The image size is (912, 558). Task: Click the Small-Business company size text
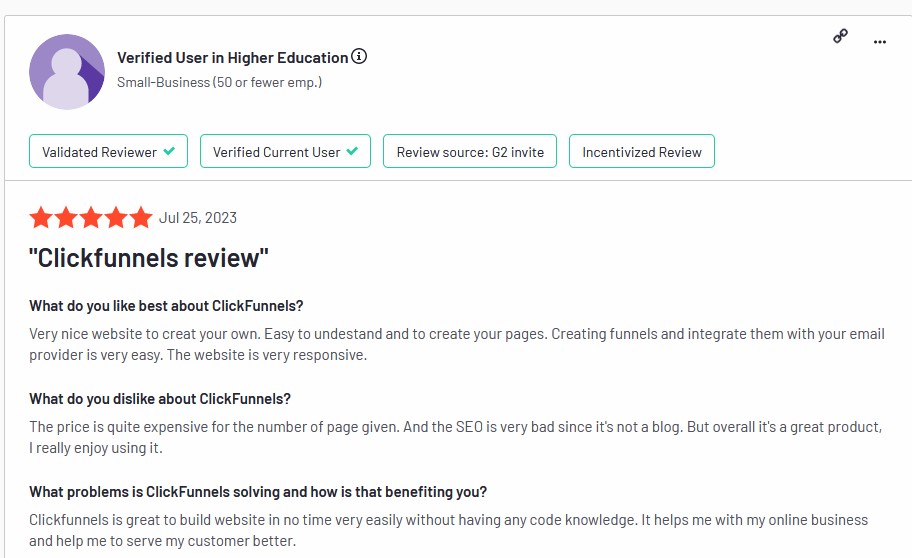point(219,82)
